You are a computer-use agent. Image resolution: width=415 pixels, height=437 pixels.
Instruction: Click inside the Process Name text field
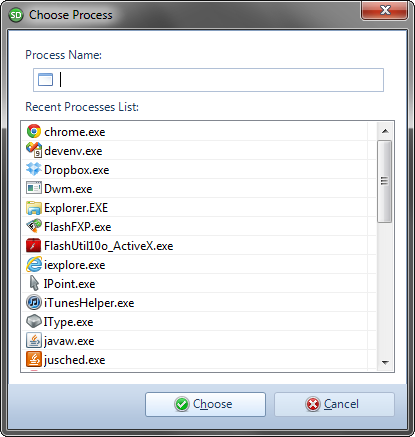pyautogui.click(x=208, y=80)
